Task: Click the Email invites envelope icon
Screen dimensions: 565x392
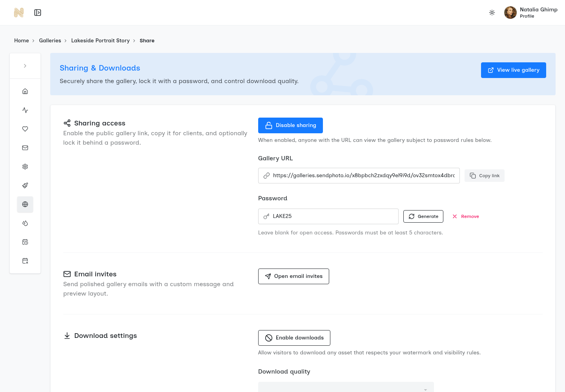Action: point(67,274)
